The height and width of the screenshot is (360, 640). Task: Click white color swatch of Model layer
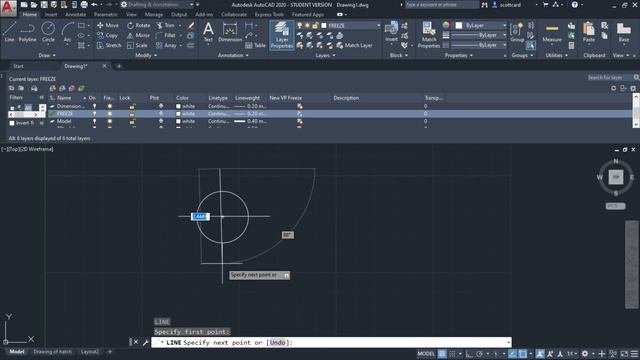coord(178,121)
